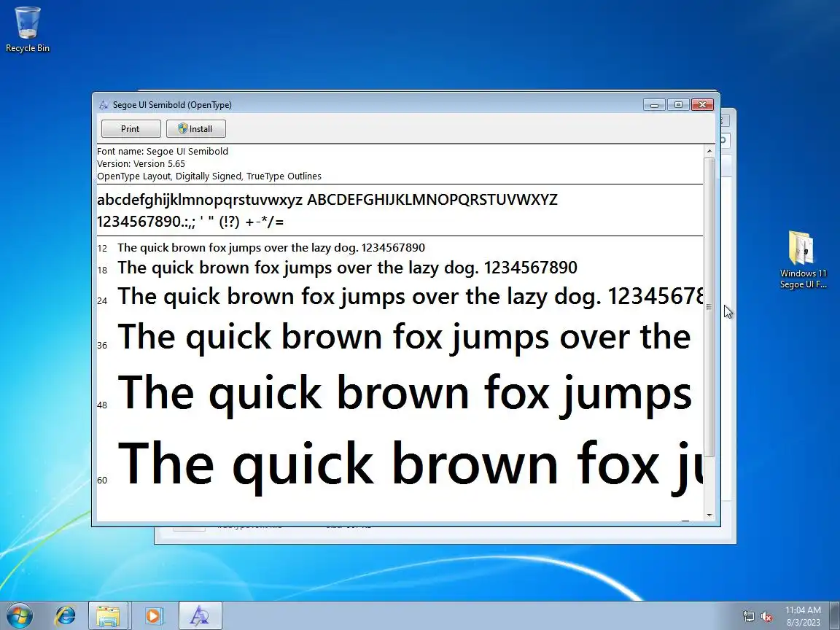The width and height of the screenshot is (840, 630).
Task: Open the Recycle Bin desktop icon
Action: (x=27, y=29)
